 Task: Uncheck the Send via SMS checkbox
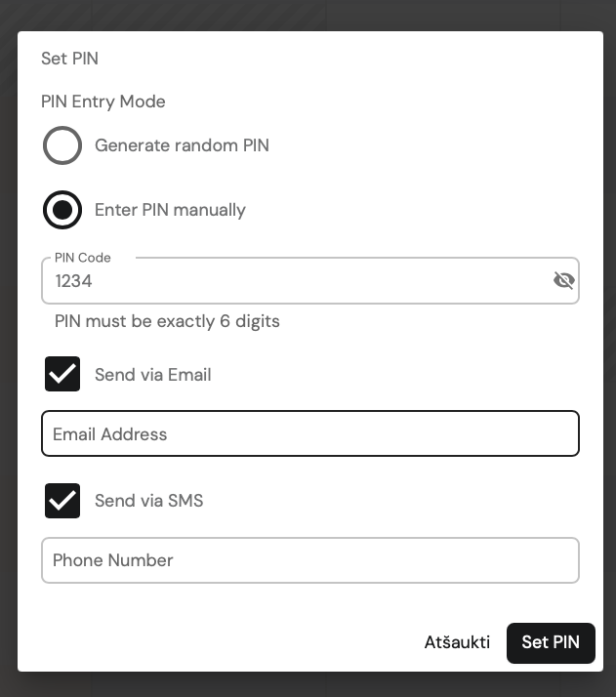point(62,501)
